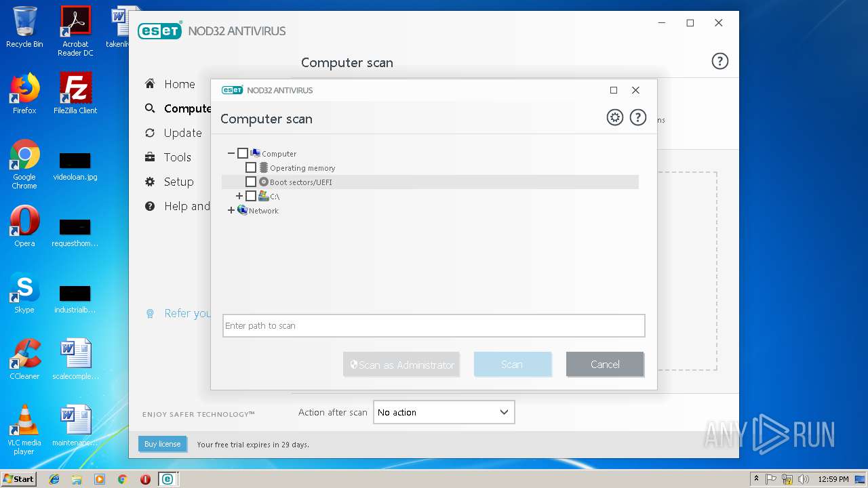Click Scan as Administrator button
This screenshot has height=488, width=868.
401,365
